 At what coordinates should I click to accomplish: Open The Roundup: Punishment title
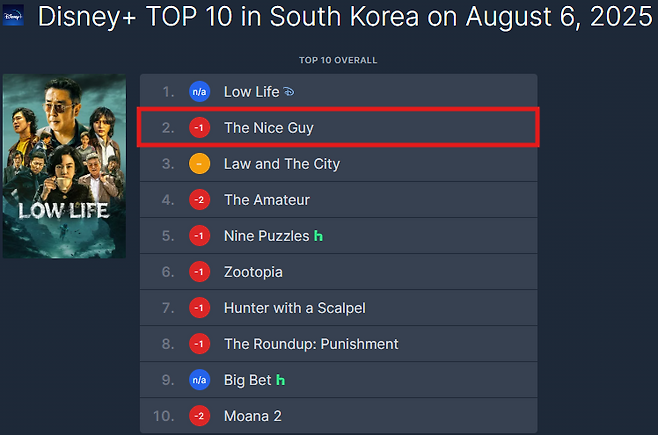pyautogui.click(x=311, y=344)
